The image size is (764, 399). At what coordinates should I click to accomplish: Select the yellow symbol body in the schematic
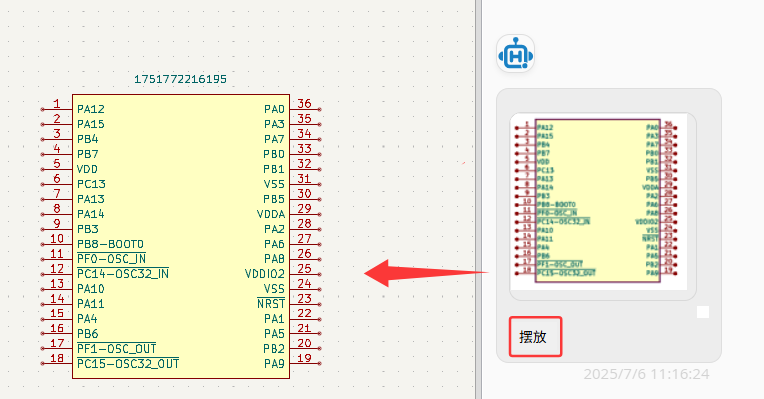(x=181, y=236)
